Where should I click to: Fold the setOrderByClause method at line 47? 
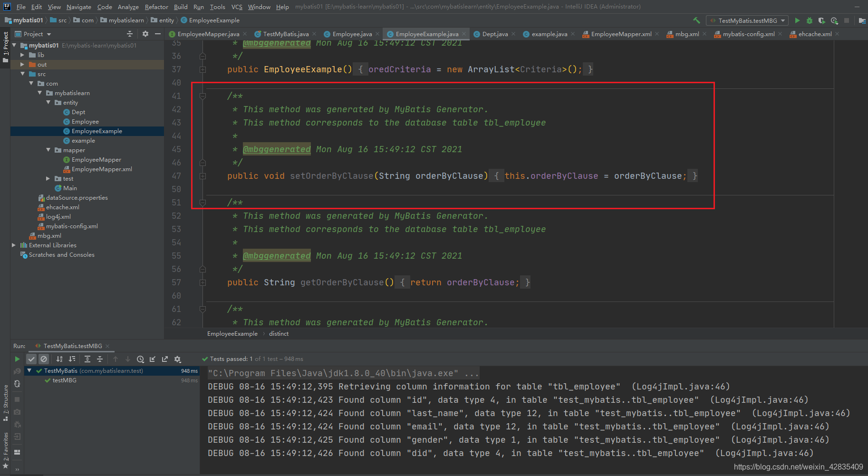click(203, 176)
